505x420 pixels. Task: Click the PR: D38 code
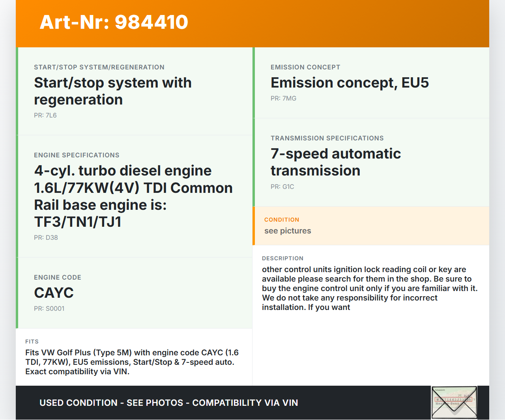46,237
